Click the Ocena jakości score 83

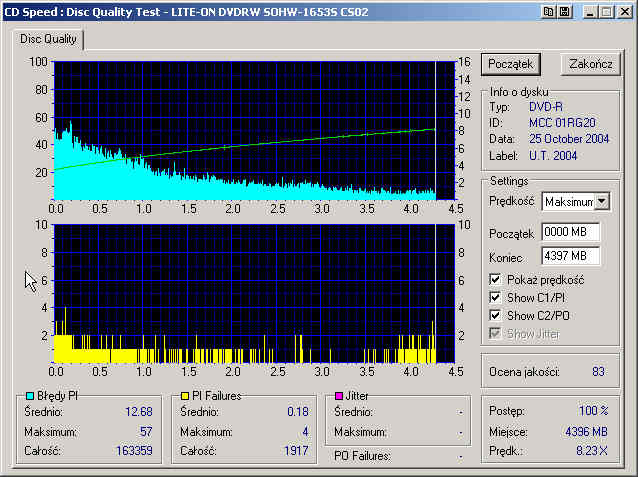point(598,372)
